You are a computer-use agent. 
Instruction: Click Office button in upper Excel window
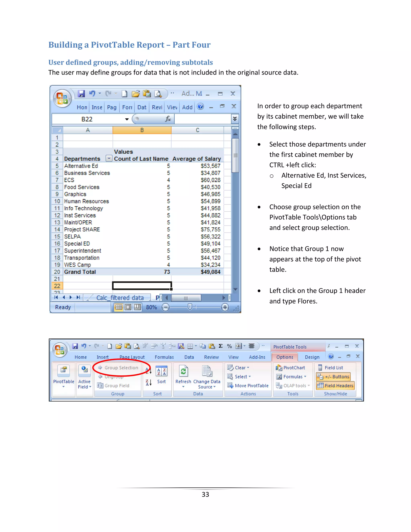click(x=62, y=98)
